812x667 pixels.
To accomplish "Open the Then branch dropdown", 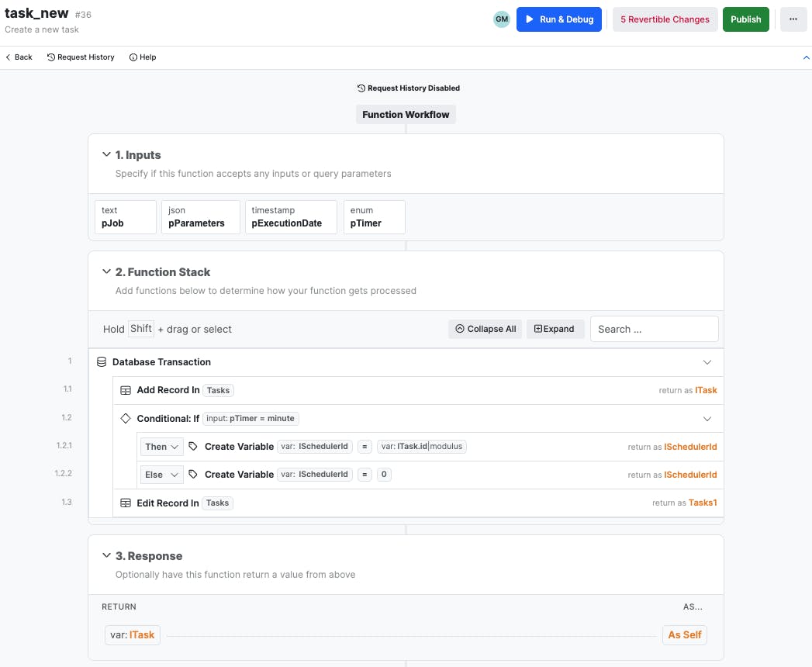I will (x=161, y=447).
